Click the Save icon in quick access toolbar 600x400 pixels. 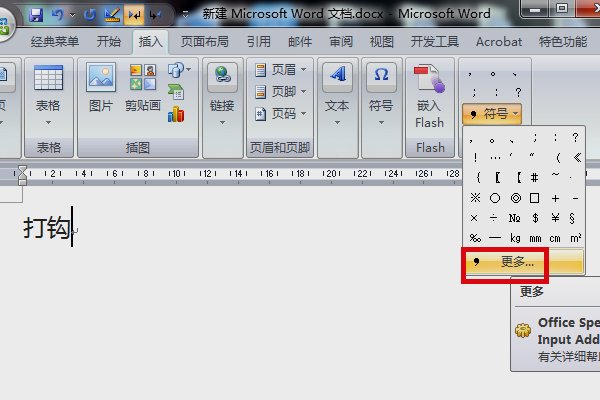[x=36, y=16]
